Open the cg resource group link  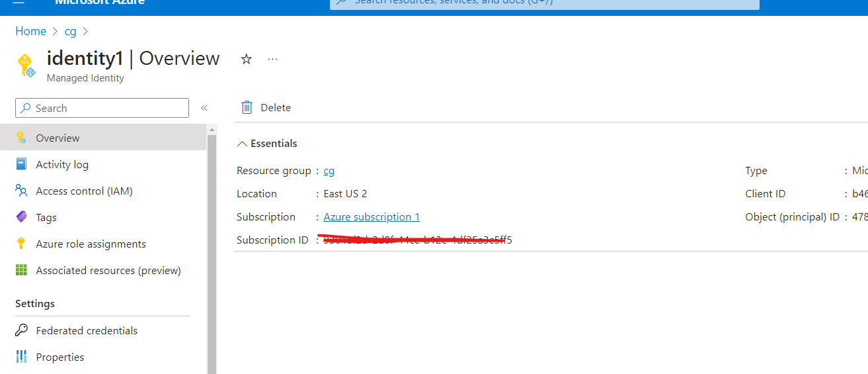point(329,171)
